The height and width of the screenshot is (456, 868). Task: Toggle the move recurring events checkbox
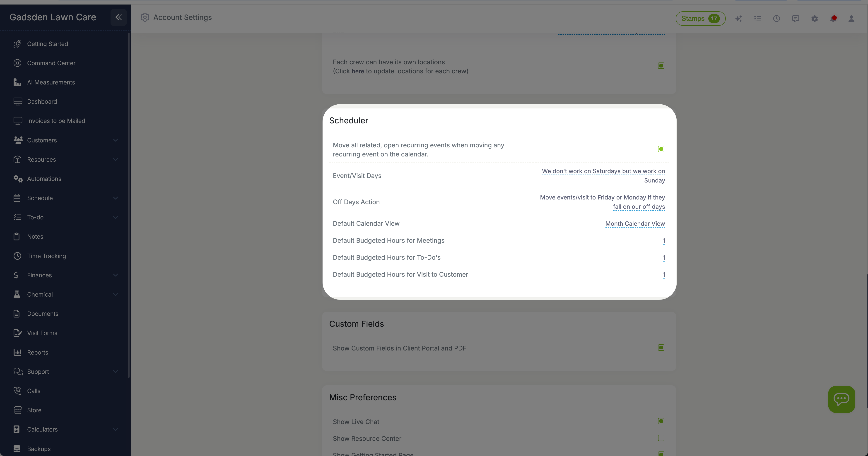pyautogui.click(x=661, y=149)
